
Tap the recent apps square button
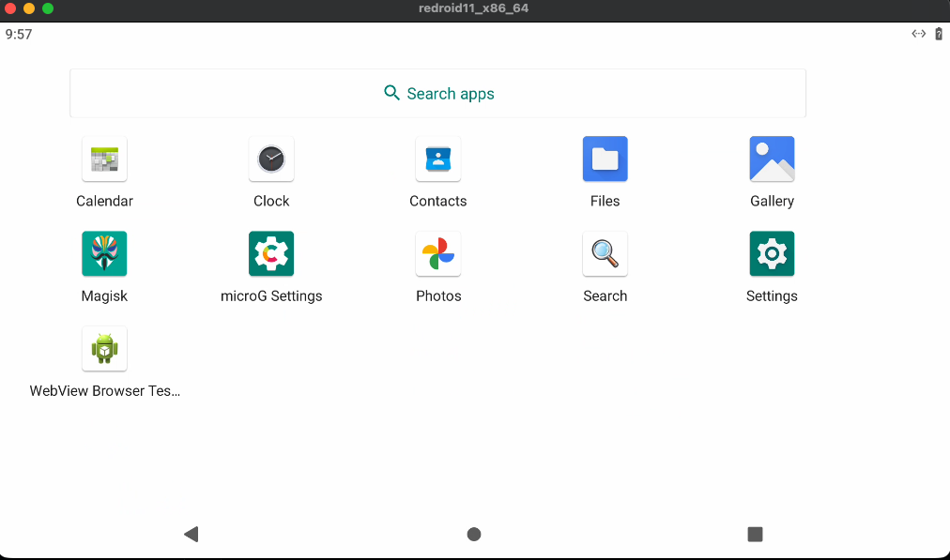tap(755, 534)
